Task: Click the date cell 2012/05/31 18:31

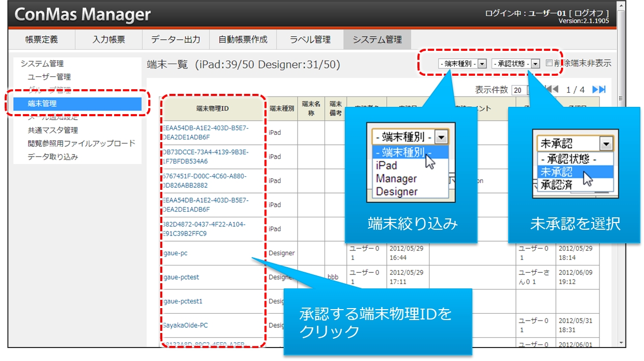Action: [x=577, y=325]
